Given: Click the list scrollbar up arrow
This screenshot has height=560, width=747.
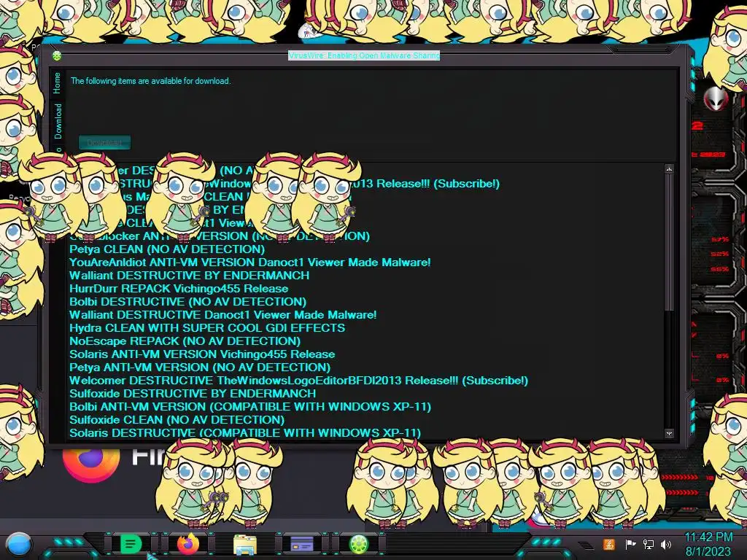Looking at the screenshot, I should click(x=670, y=169).
